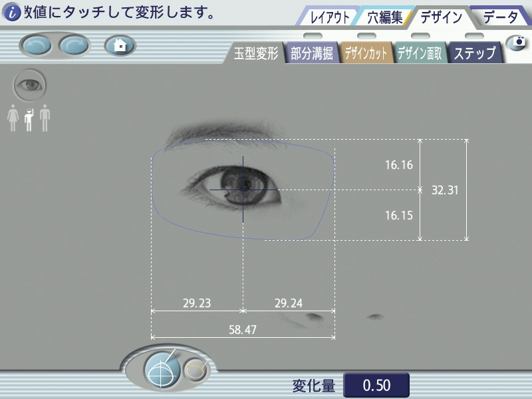Viewport: 532px width, 399px height.
Task: Select the male figure icon
Action: click(45, 118)
